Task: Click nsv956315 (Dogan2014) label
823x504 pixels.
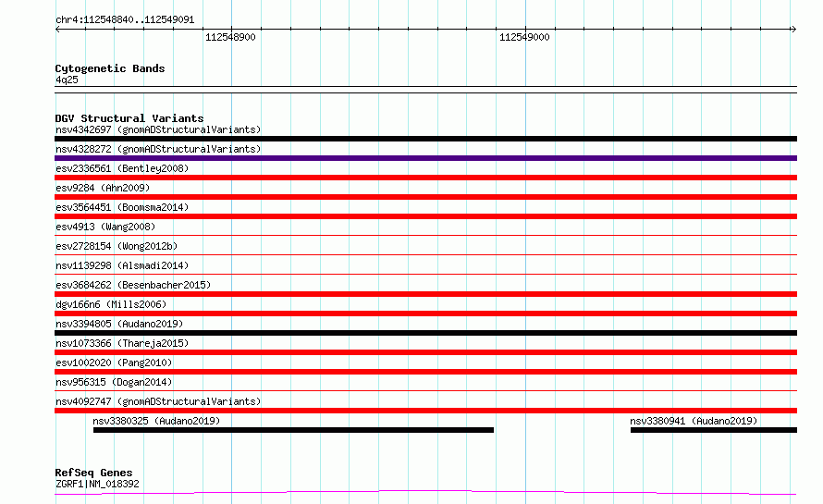Action: [114, 382]
